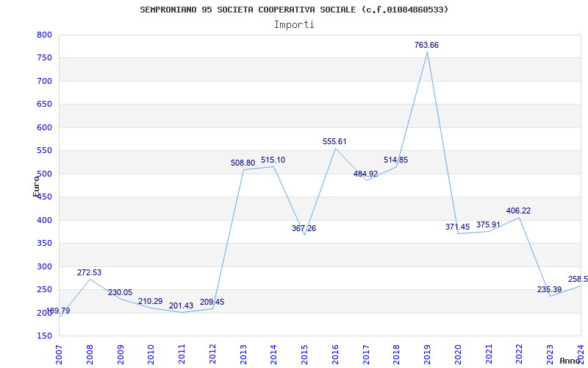Screen dimensions: 588x368
Task: Select the 2015 x-axis year label
Action: click(x=304, y=355)
